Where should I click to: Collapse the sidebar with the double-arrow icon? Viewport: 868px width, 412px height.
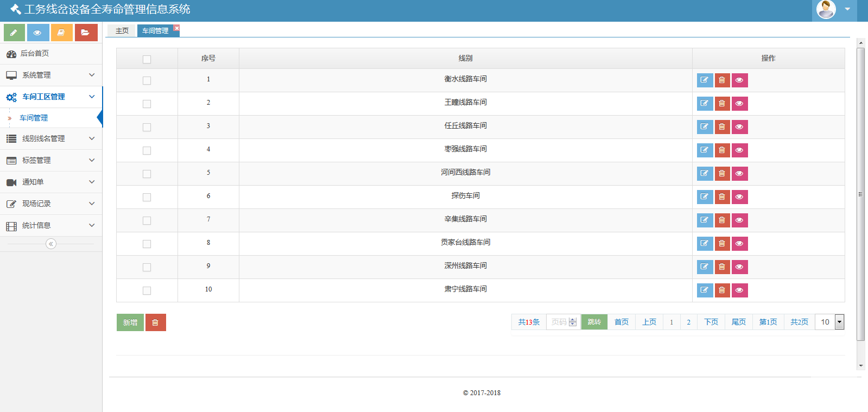(x=51, y=244)
